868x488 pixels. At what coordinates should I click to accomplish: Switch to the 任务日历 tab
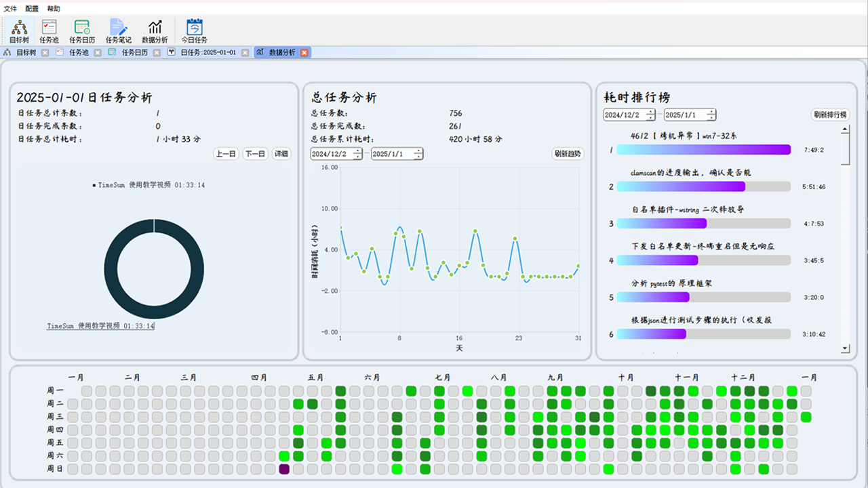coord(135,53)
